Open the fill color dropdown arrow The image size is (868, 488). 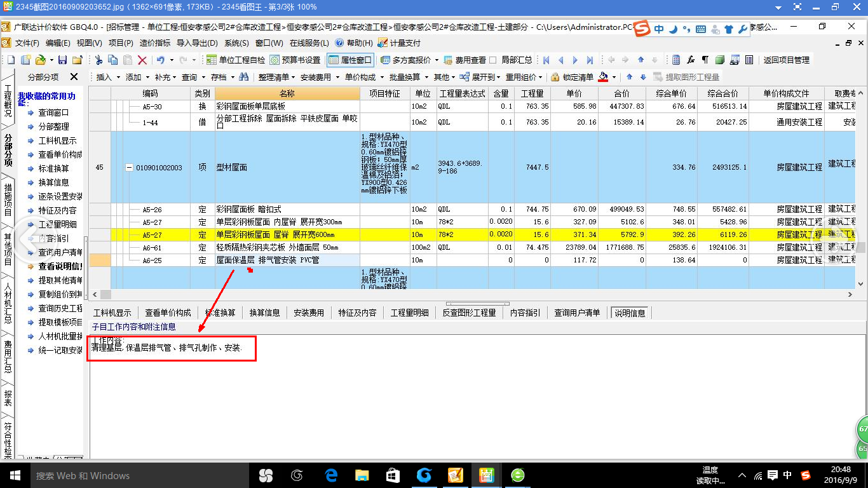tap(614, 78)
